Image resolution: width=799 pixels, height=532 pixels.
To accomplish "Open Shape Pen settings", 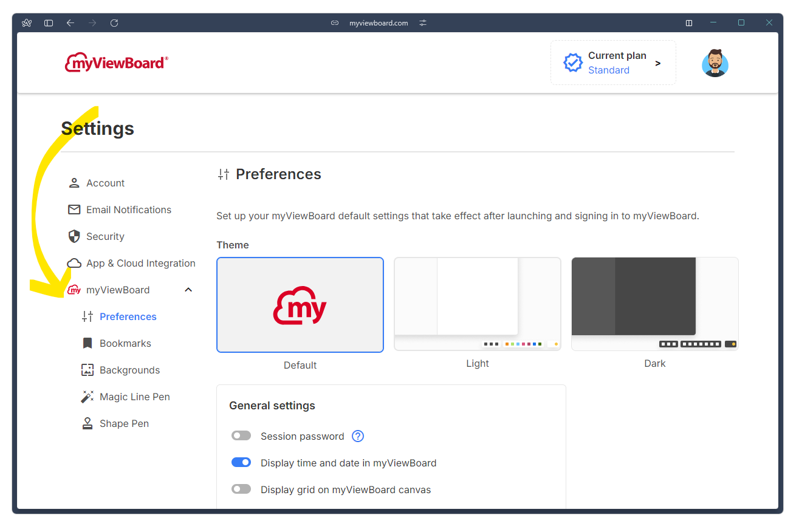I will click(x=124, y=424).
